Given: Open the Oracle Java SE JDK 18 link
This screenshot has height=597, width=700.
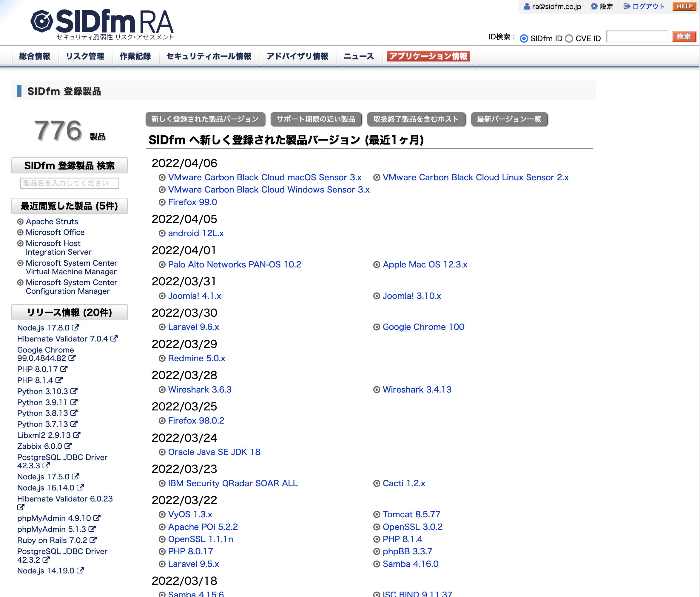Looking at the screenshot, I should pyautogui.click(x=214, y=452).
